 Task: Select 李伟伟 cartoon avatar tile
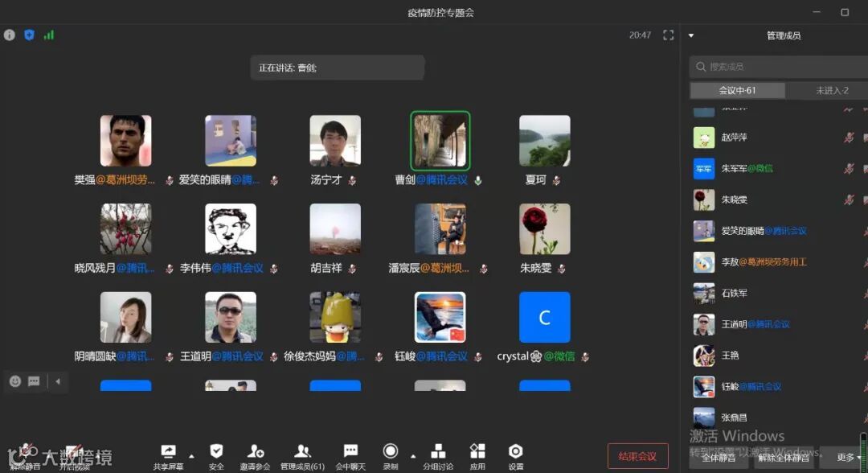click(231, 228)
